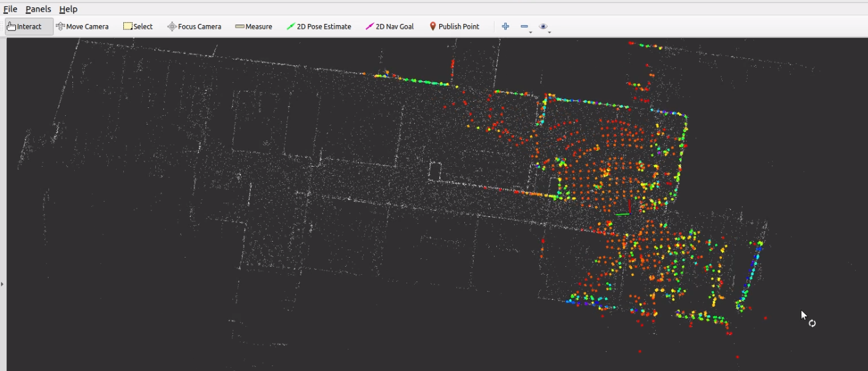Click the blue plus add-tool icon
This screenshot has width=868, height=371.
505,26
